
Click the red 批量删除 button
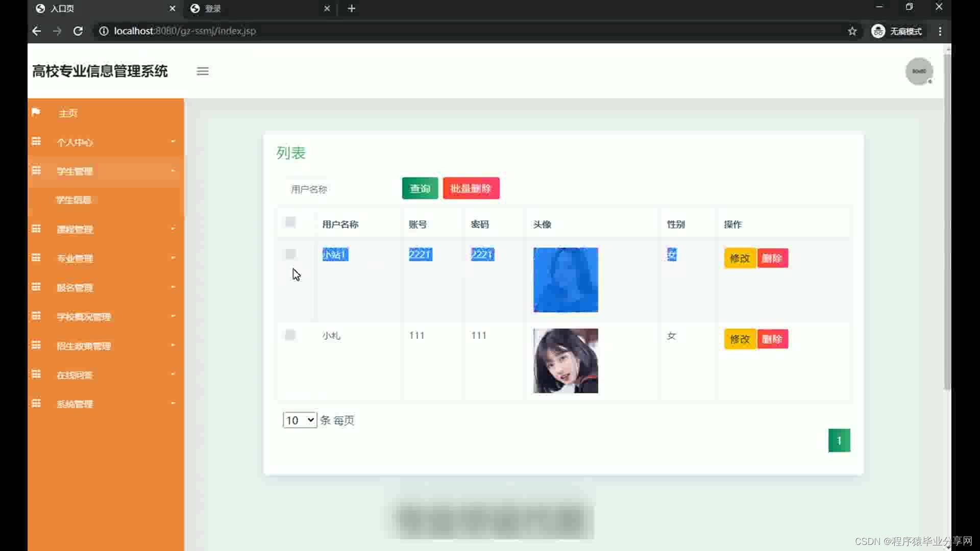(471, 188)
